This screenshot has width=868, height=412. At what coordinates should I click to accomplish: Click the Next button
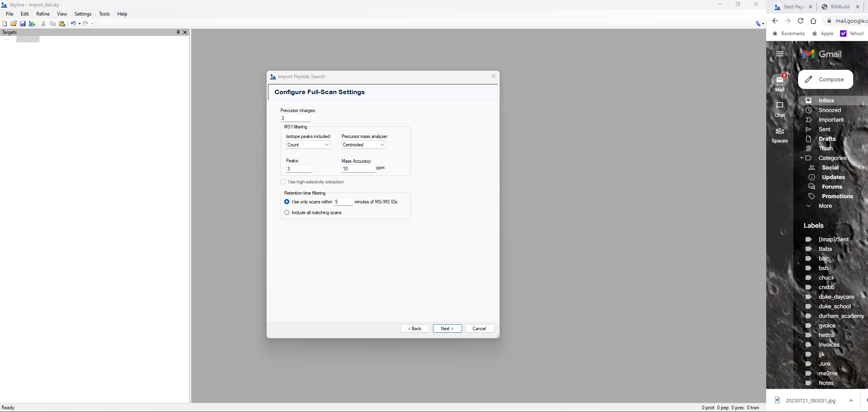(447, 329)
